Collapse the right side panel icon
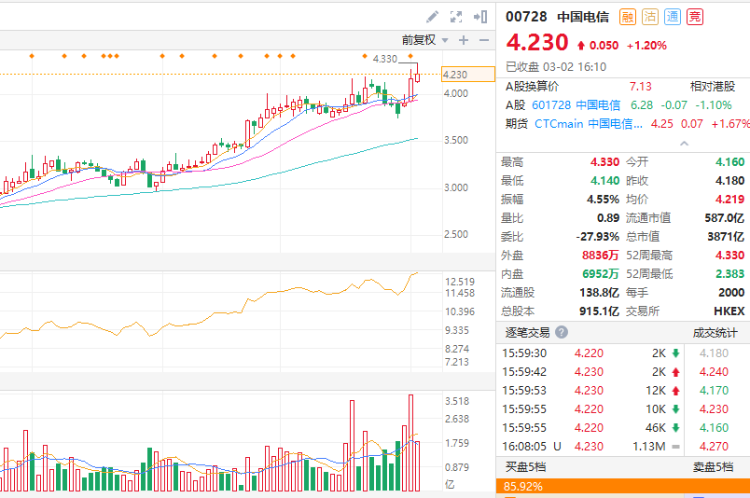Viewport: 750px width, 498px height. pyautogui.click(x=482, y=16)
